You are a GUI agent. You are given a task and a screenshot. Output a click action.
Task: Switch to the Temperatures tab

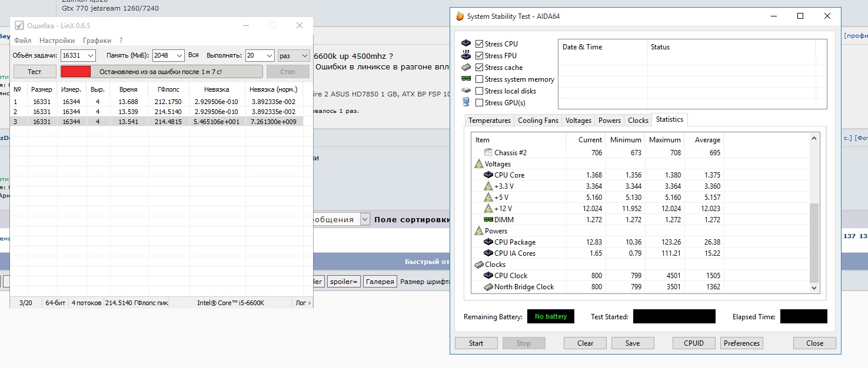[490, 121]
